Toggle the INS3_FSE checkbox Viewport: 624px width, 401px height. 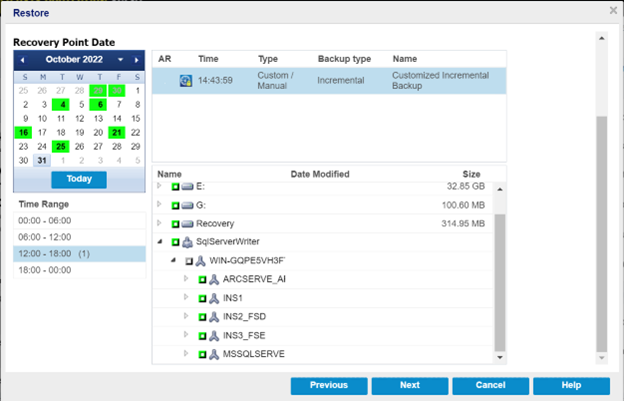pyautogui.click(x=202, y=336)
